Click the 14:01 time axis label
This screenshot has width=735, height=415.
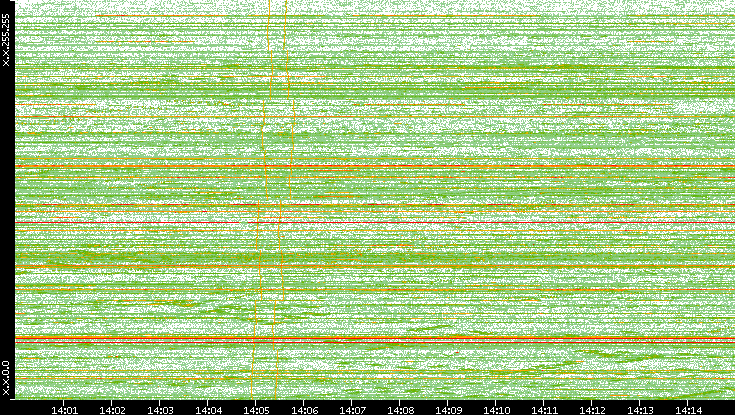click(x=64, y=410)
